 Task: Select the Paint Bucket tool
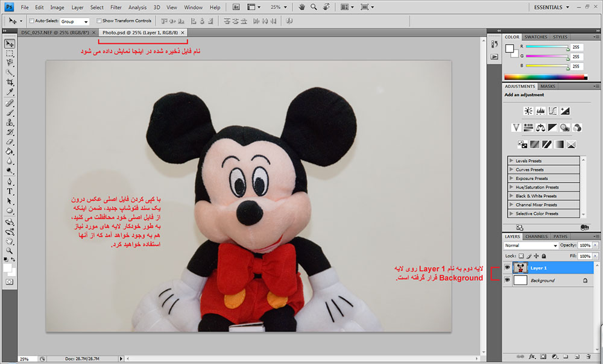tap(10, 151)
